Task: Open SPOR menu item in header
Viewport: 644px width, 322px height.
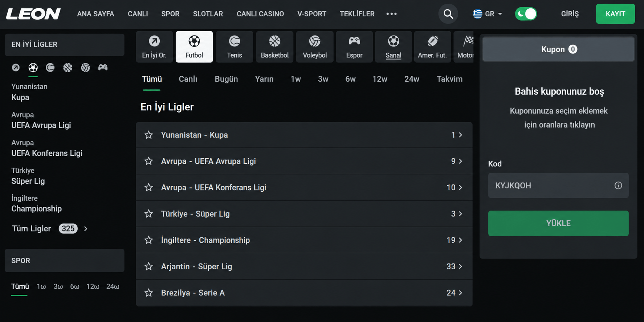Action: pyautogui.click(x=170, y=14)
